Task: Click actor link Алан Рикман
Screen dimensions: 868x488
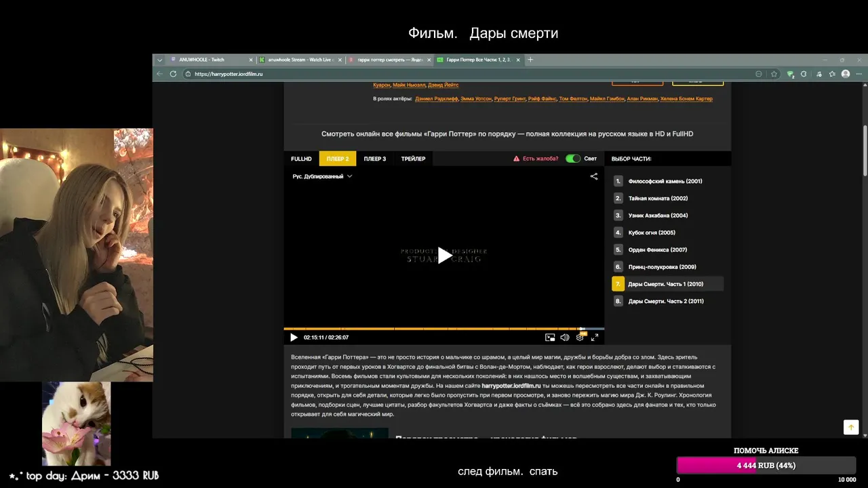Action: tap(642, 99)
